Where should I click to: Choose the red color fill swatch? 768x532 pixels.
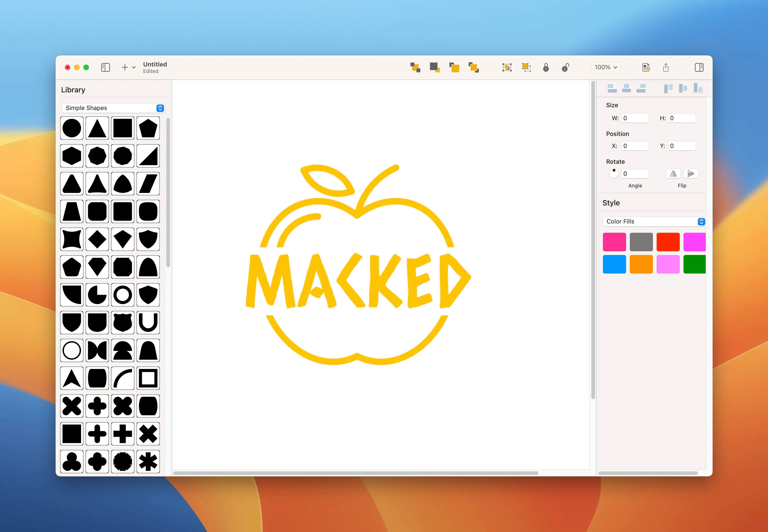tap(668, 242)
